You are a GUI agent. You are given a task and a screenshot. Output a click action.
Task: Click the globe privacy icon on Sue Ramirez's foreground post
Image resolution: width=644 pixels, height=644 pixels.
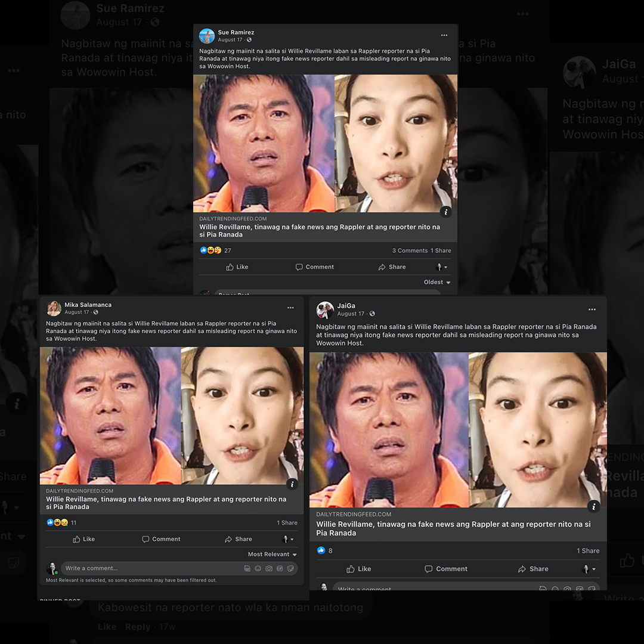point(249,40)
